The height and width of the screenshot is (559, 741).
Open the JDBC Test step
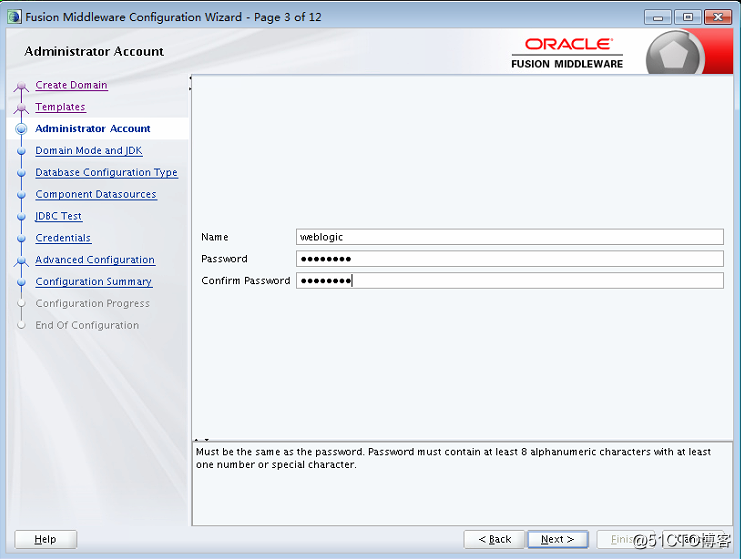point(59,216)
